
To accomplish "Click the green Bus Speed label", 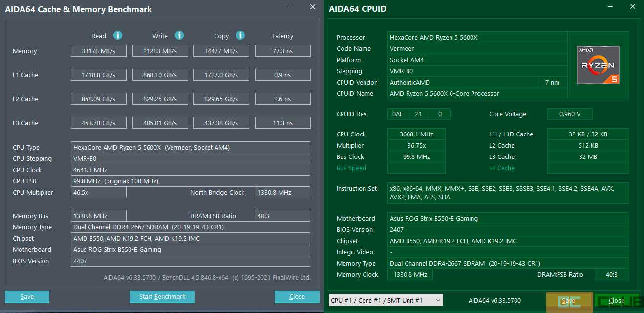I will (351, 168).
